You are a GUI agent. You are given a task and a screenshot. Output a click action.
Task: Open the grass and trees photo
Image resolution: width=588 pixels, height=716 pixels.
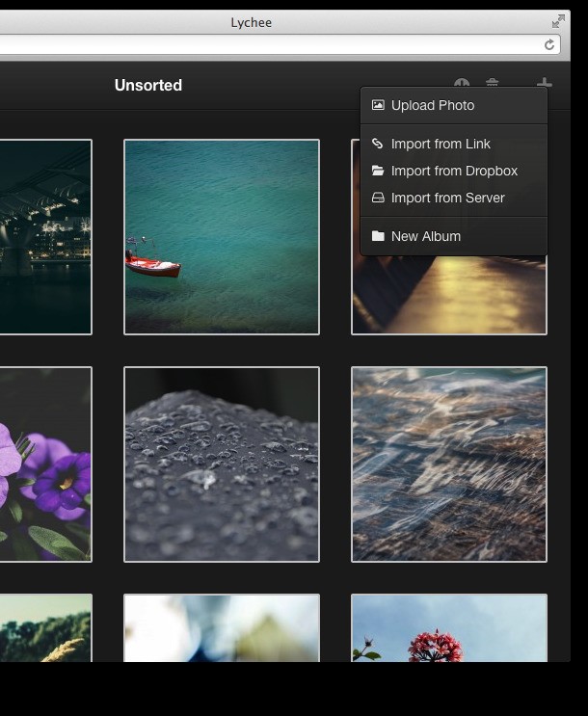point(45,628)
